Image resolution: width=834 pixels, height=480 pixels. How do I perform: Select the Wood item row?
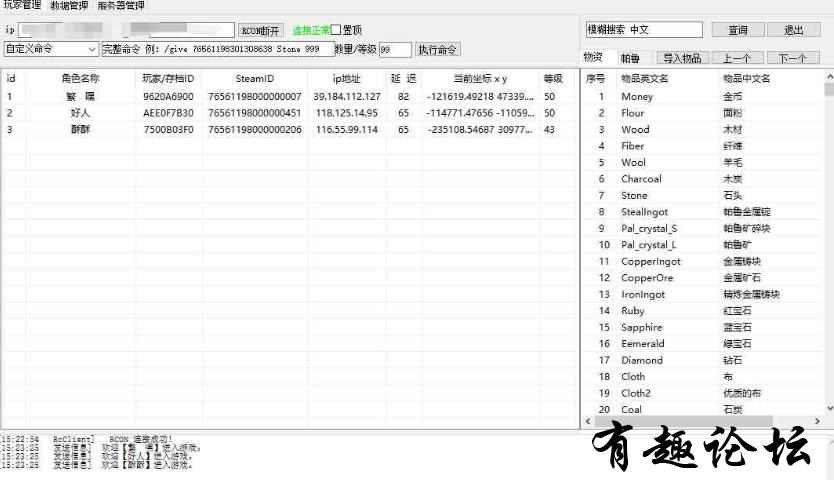click(702, 129)
